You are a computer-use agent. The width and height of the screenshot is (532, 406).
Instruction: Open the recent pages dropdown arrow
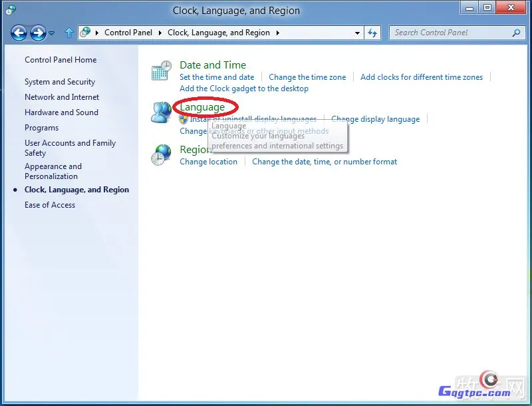point(52,33)
